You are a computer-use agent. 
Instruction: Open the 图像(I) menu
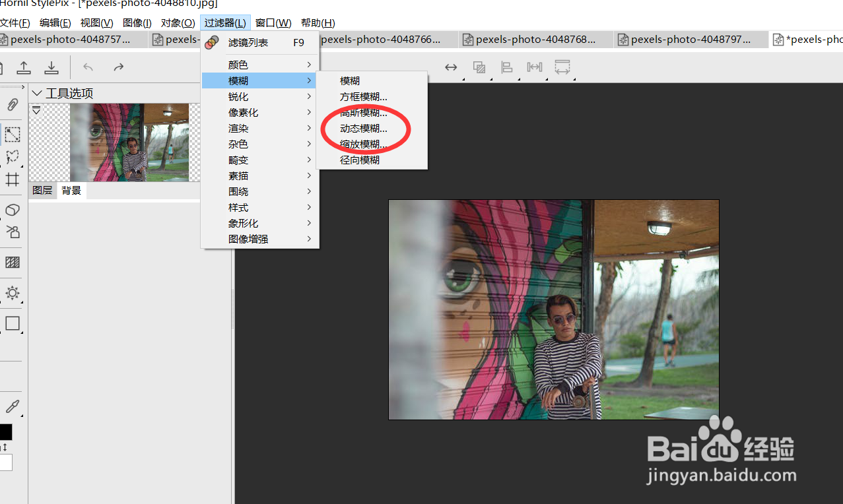point(137,22)
